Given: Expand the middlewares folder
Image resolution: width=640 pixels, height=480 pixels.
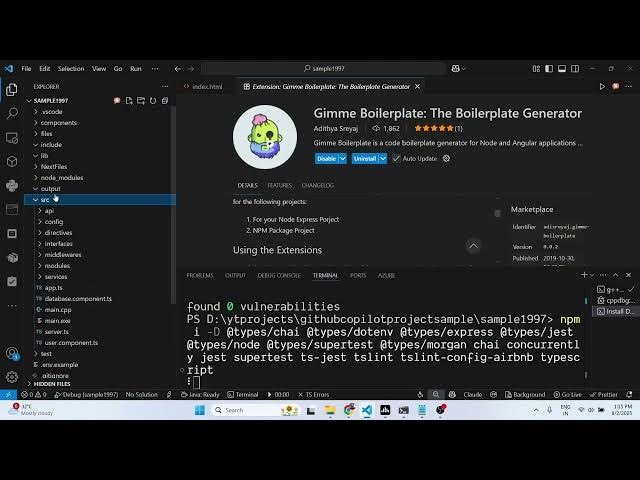Looking at the screenshot, I should coord(100,255).
